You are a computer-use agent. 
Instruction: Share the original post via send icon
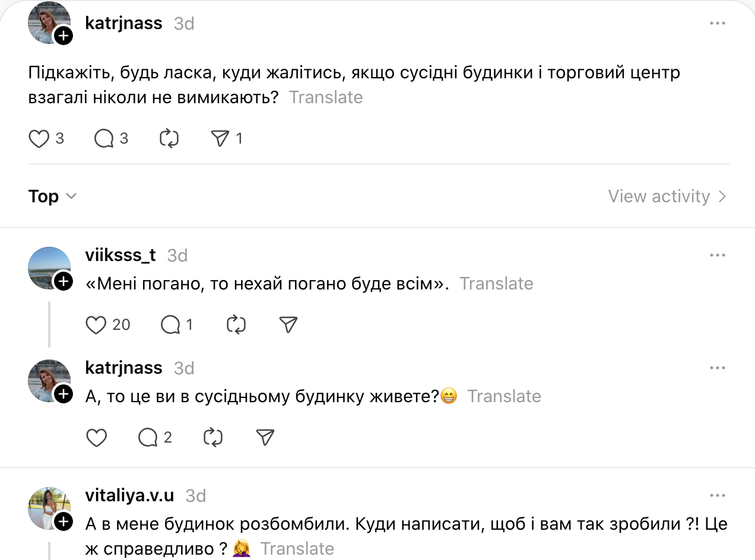pyautogui.click(x=220, y=139)
